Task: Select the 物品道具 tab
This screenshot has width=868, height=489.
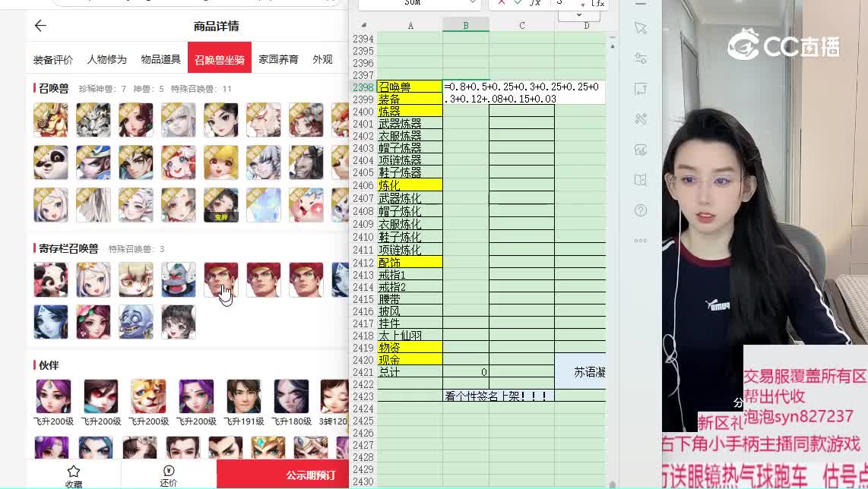Action: [x=160, y=59]
